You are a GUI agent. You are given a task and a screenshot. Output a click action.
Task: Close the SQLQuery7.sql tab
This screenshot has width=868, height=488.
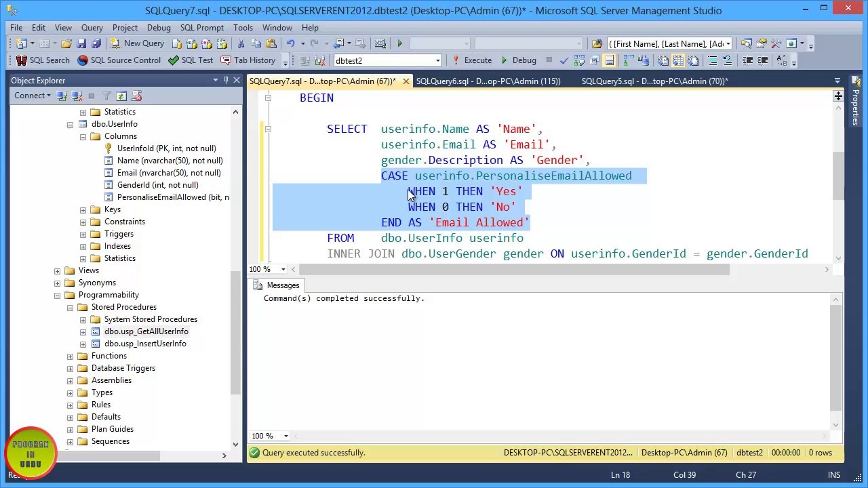[x=406, y=81]
